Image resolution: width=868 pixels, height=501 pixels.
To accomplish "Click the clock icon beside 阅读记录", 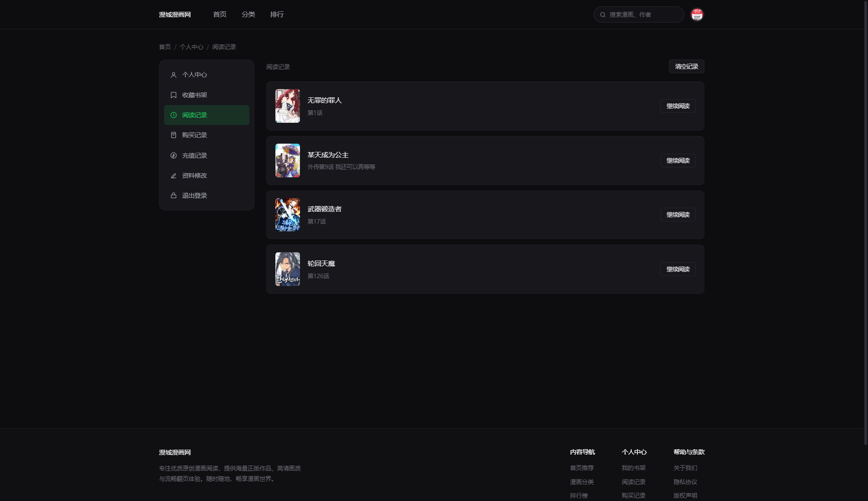I will pos(173,115).
